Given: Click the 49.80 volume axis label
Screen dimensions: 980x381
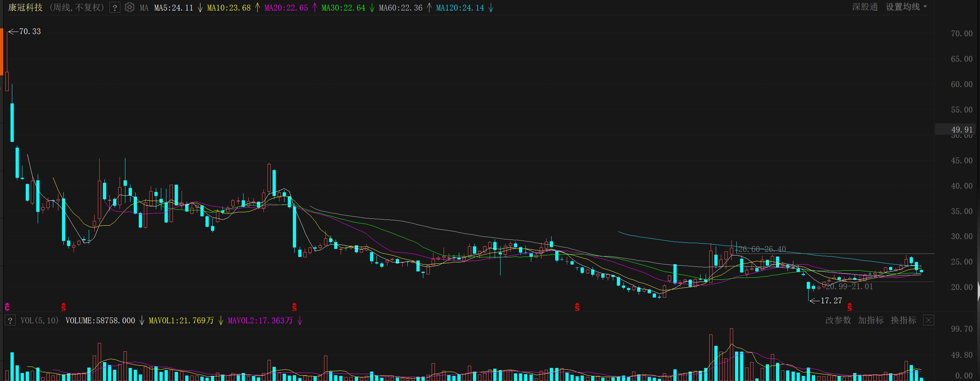Looking at the screenshot, I should [962, 356].
